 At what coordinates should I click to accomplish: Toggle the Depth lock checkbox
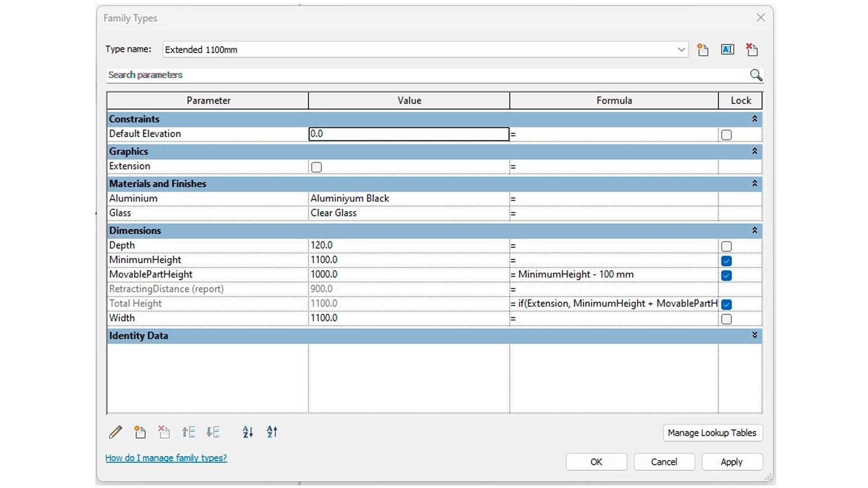[x=726, y=246]
